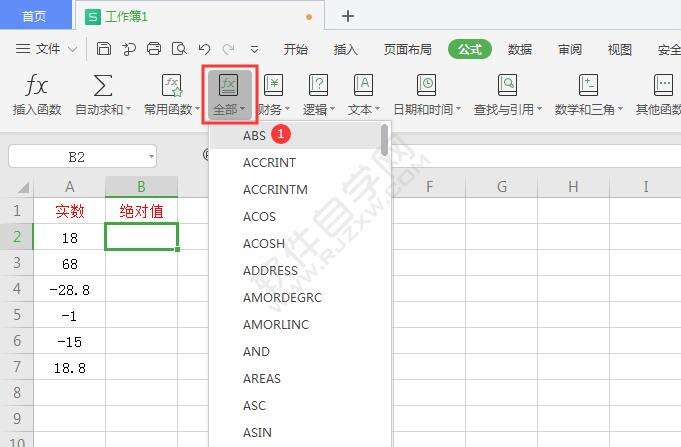This screenshot has width=681, height=447.
Task: Open the Logical (逻辑) functions icon
Action: [x=318, y=85]
